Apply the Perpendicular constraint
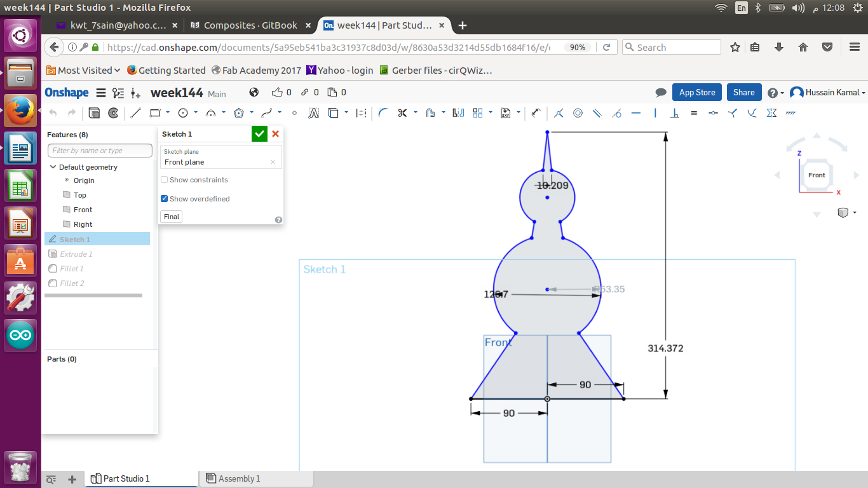 click(x=675, y=113)
